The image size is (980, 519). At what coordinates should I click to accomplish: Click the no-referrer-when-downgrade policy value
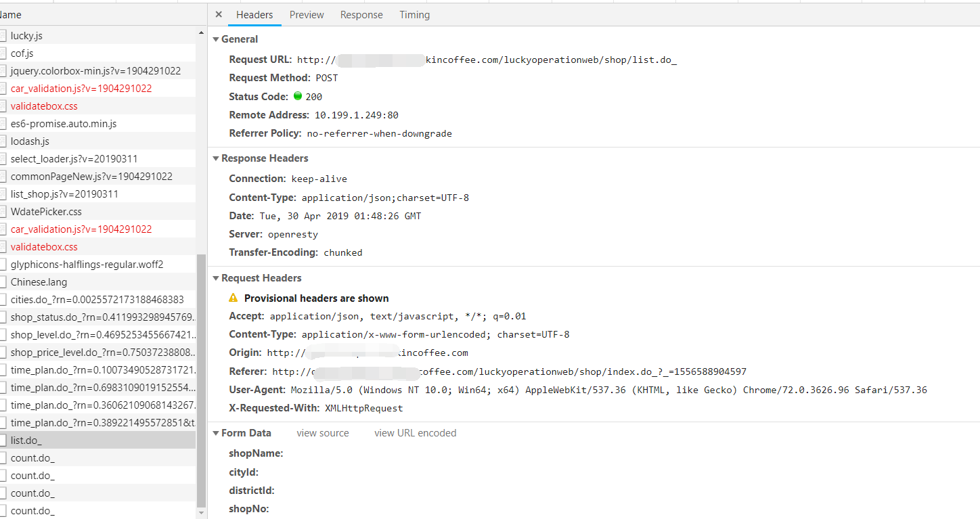(379, 133)
